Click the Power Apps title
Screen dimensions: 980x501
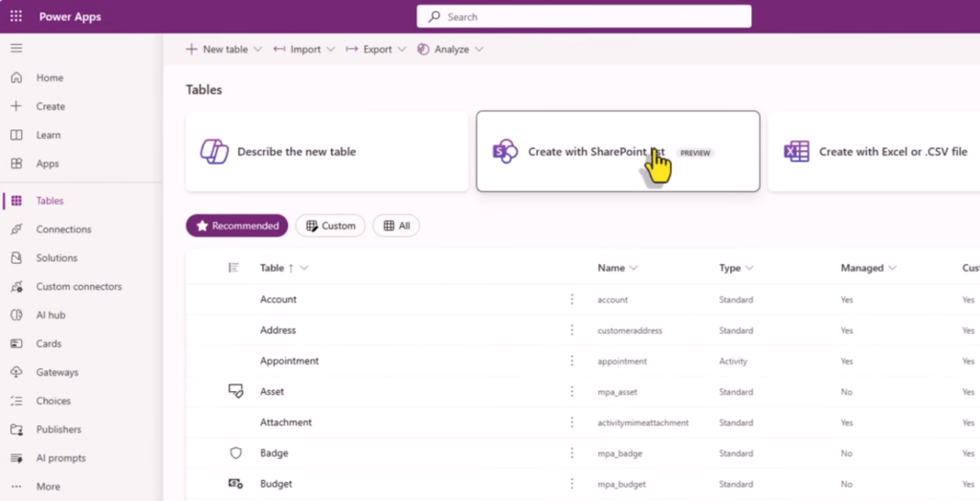tap(70, 17)
